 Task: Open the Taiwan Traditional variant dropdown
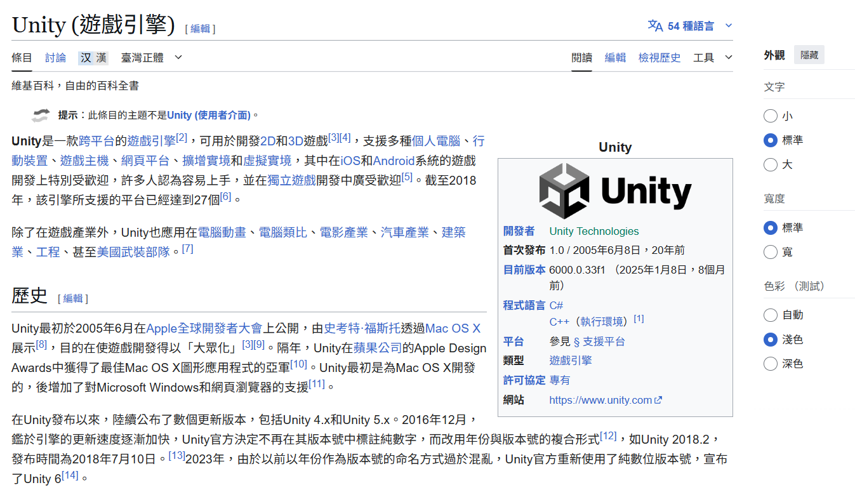(151, 58)
